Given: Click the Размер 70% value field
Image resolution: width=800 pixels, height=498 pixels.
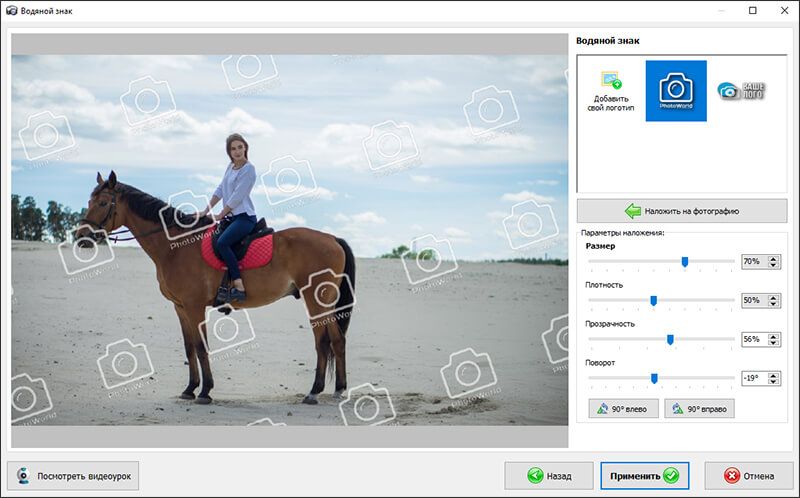Looking at the screenshot, I should (x=754, y=261).
